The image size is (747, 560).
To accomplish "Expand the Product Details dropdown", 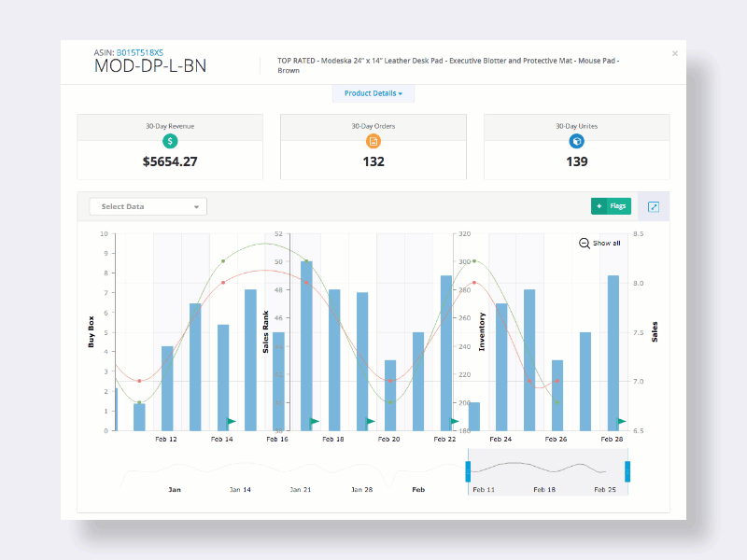I will click(x=373, y=93).
